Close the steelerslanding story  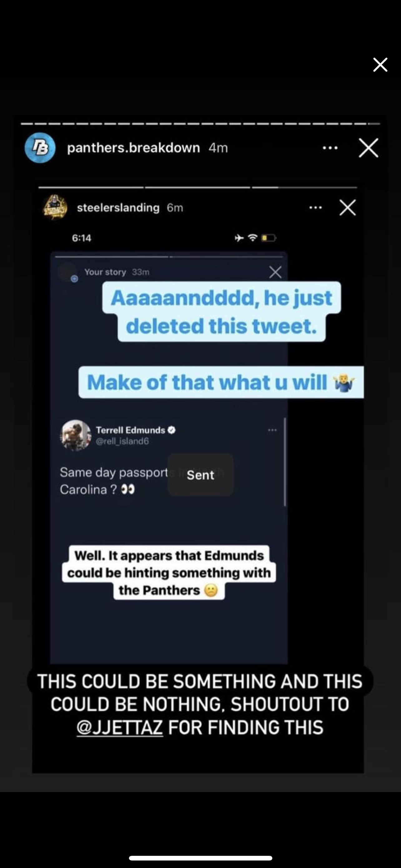[348, 207]
